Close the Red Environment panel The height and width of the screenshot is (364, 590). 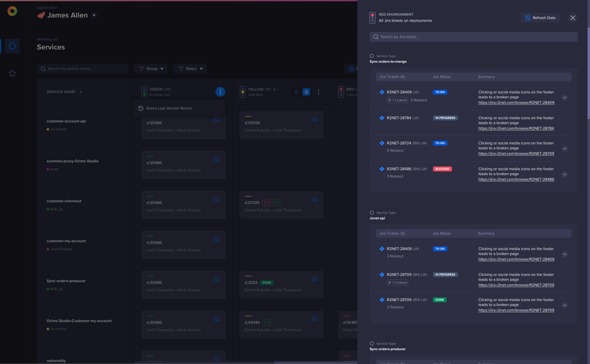tap(573, 18)
